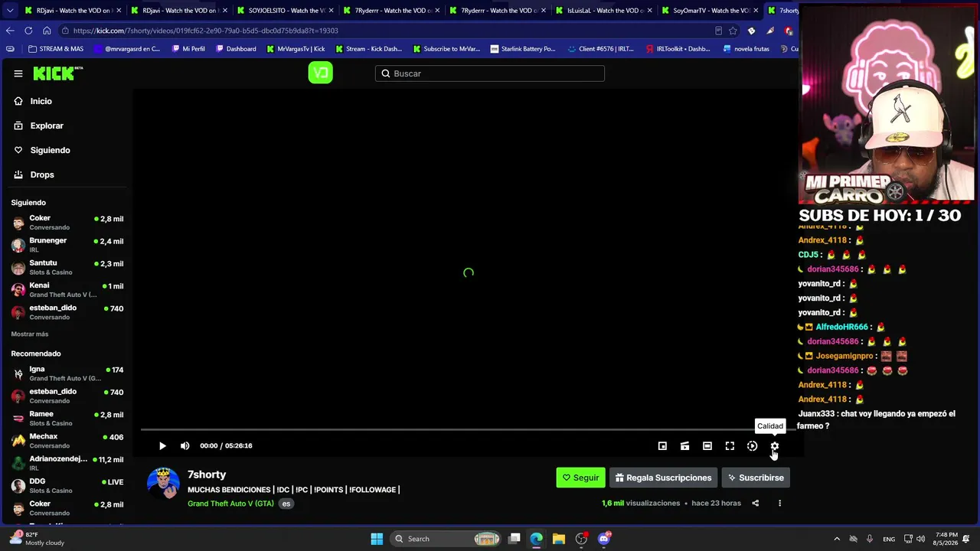
Task: Go back in the browser
Action: 10,31
